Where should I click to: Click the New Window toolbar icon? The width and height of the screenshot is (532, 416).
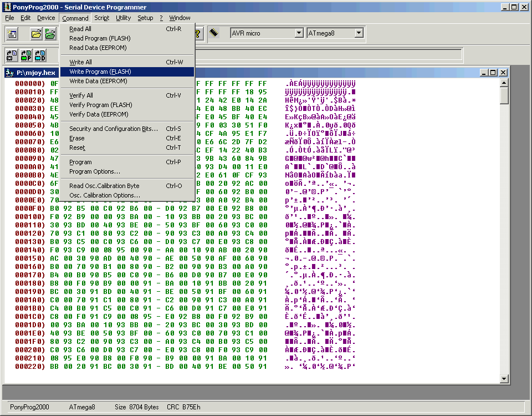tap(12, 34)
